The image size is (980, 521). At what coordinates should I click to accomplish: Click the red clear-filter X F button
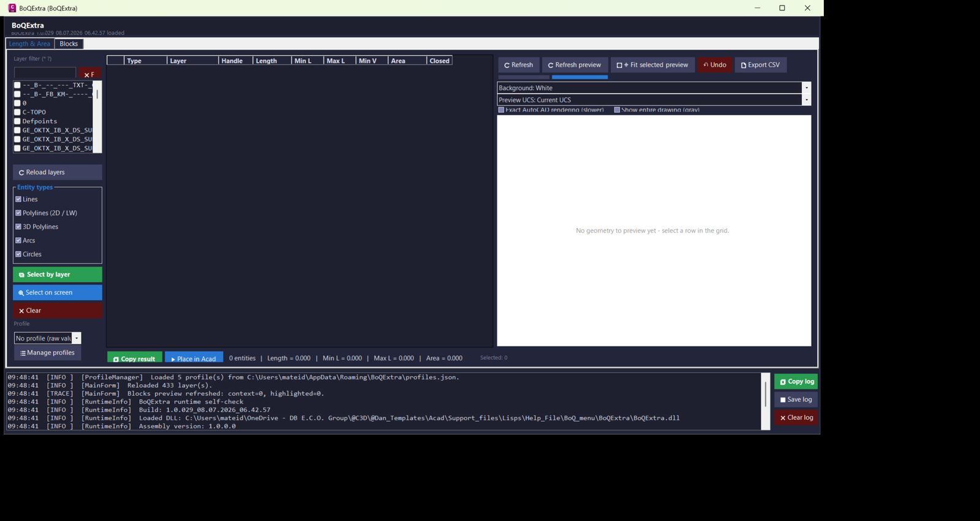89,74
